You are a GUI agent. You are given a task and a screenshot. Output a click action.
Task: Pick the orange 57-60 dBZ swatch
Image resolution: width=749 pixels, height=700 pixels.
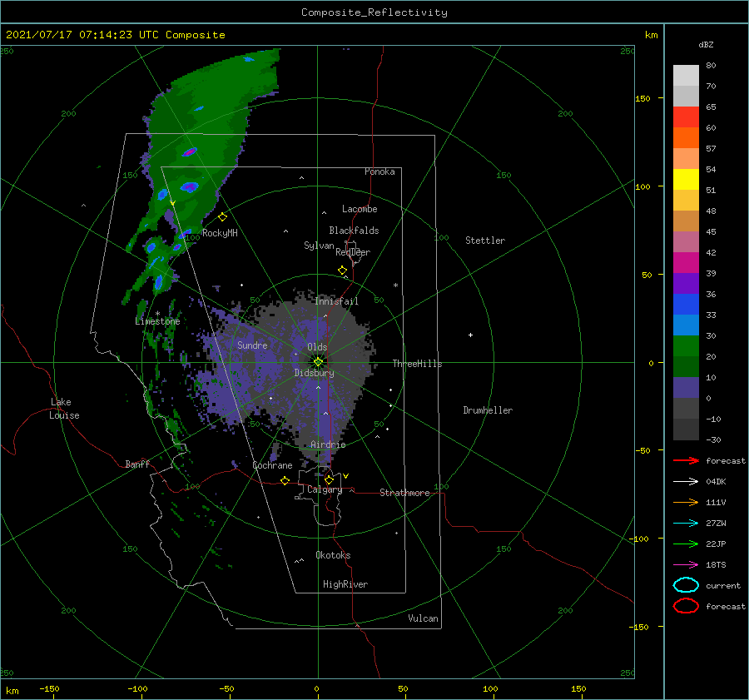pos(686,137)
